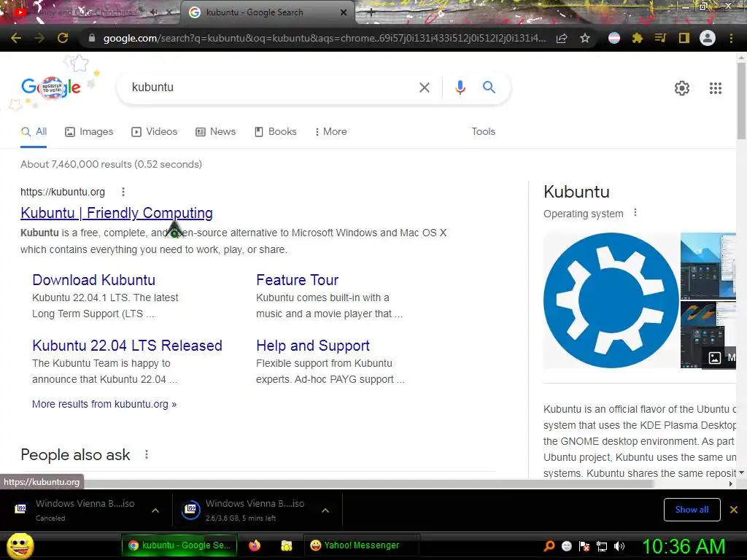Reload the page with the refresh icon
The width and height of the screenshot is (747, 560).
click(63, 38)
